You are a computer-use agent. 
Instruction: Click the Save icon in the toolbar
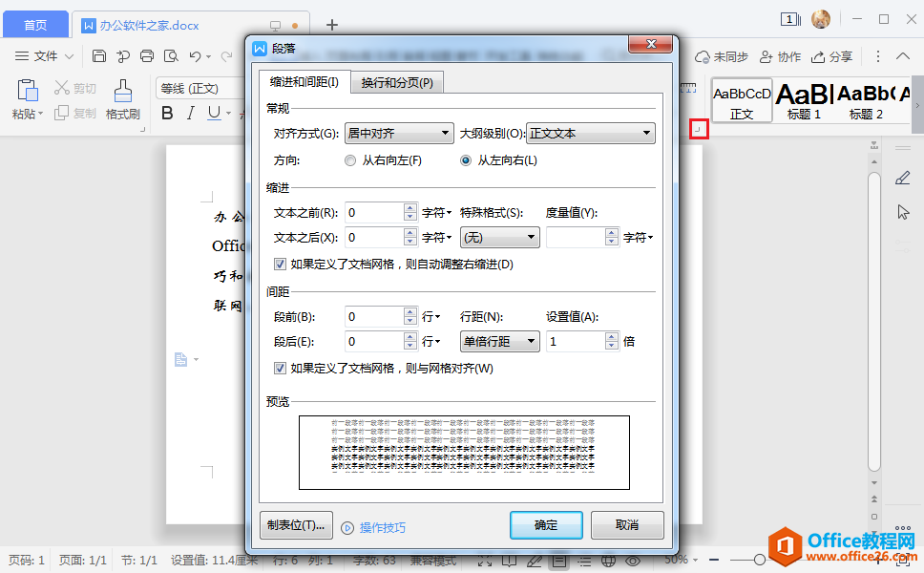[99, 56]
